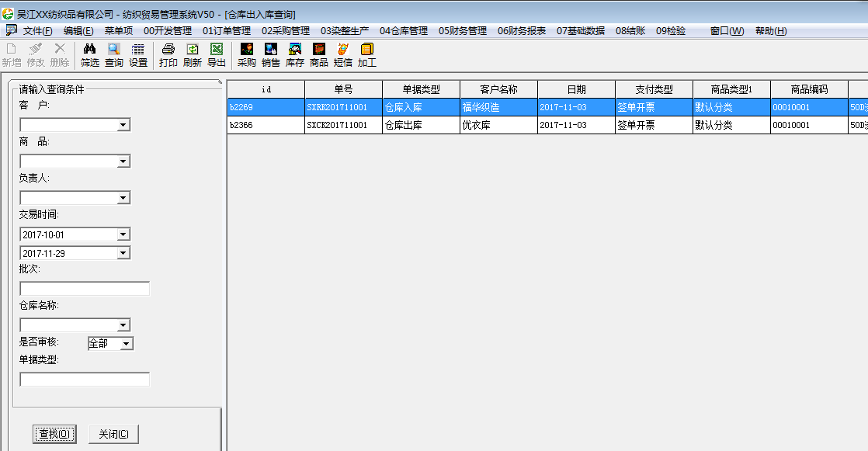Open the 采购 (Purchase) module icon
Image resolution: width=868 pixels, height=451 pixels.
(247, 55)
